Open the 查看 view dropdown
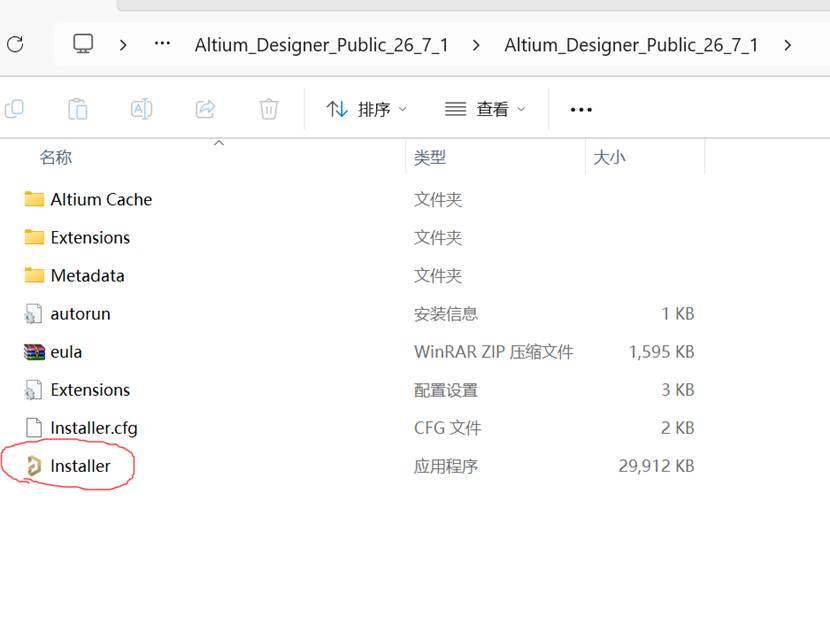This screenshot has width=830, height=633. (x=485, y=110)
